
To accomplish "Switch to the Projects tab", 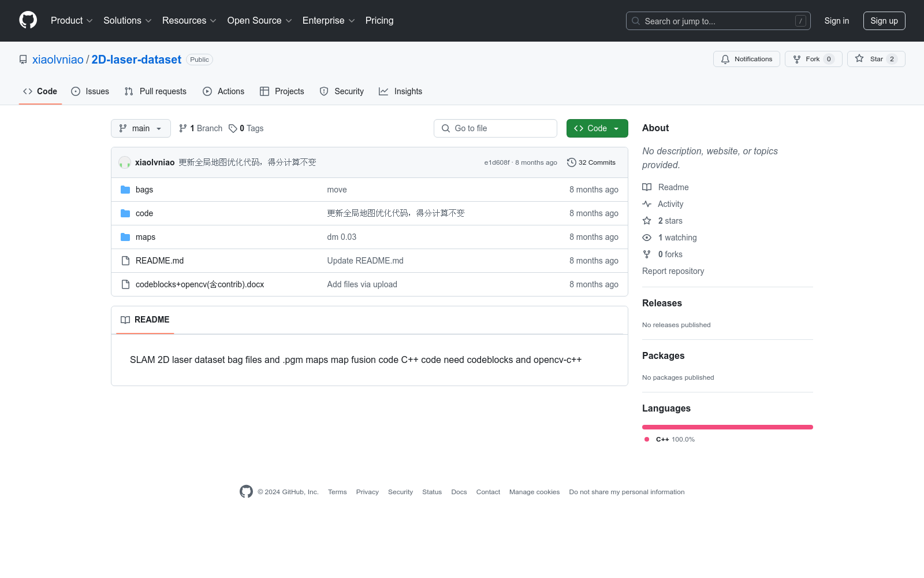I will pos(282,91).
